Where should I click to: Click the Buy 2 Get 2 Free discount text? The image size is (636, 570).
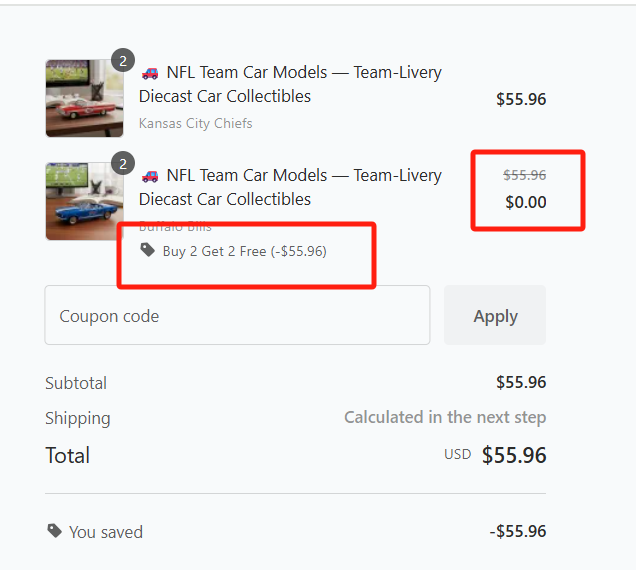click(244, 251)
